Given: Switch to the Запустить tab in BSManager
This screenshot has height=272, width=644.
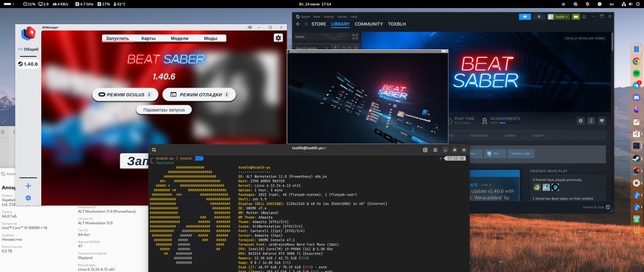Looking at the screenshot, I should coord(118,38).
